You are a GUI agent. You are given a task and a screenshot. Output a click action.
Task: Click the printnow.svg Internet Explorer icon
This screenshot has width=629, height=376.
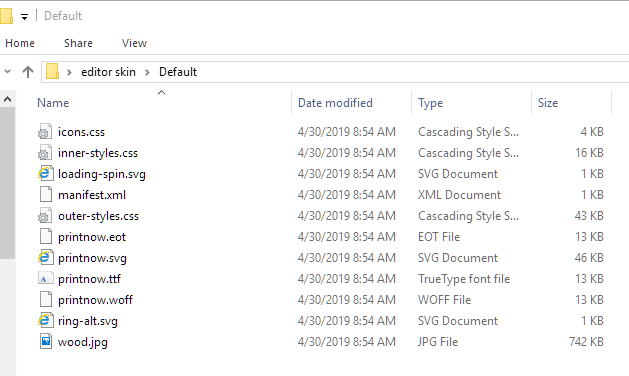[45, 257]
